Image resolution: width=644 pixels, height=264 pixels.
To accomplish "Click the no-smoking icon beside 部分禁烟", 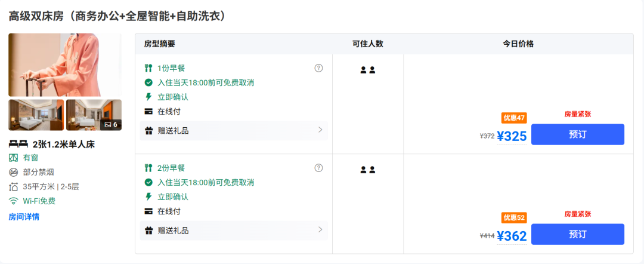I will (14, 172).
